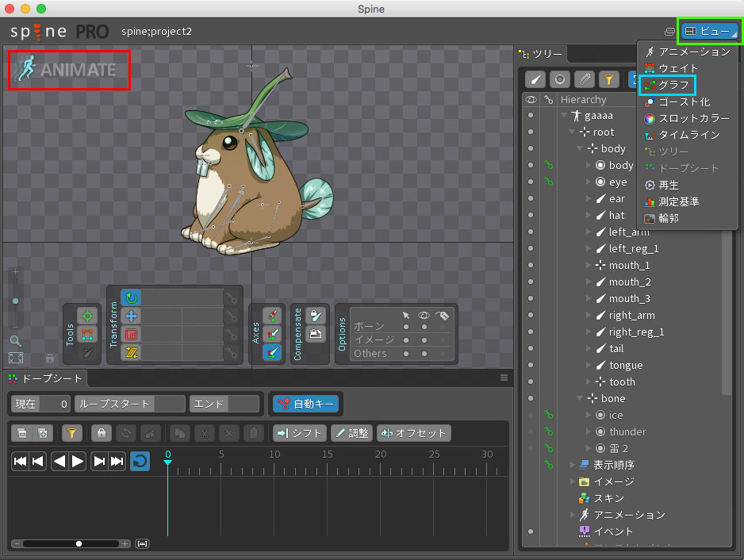
Task: Click the viewport zoom slider handle
Action: (x=16, y=301)
